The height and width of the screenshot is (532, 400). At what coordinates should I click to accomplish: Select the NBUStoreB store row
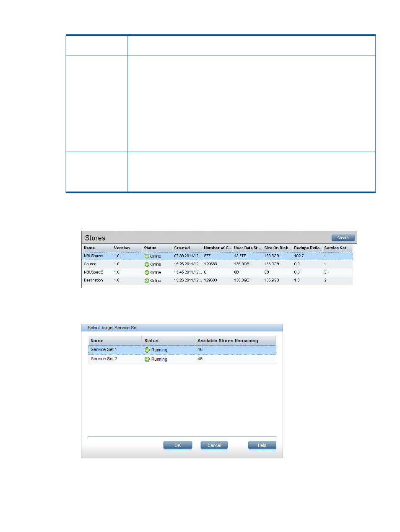point(217,272)
